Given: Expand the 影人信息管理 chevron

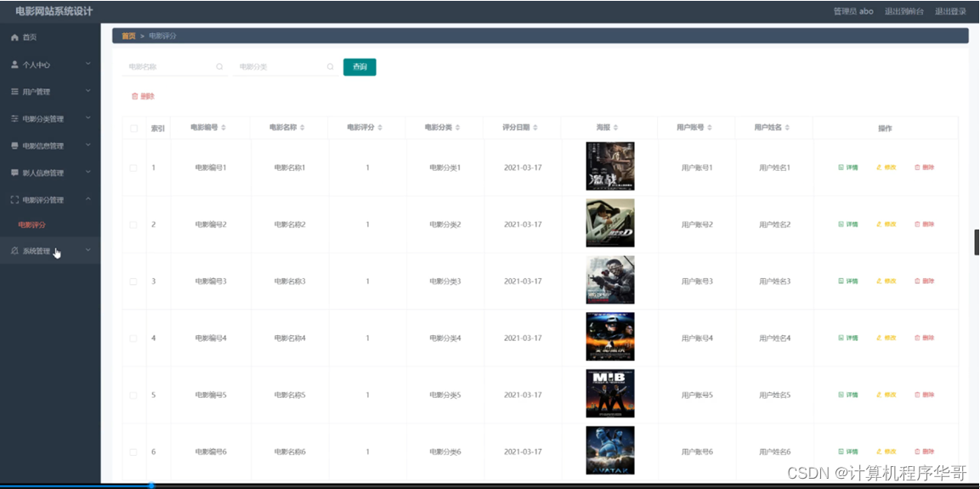Looking at the screenshot, I should point(88,172).
